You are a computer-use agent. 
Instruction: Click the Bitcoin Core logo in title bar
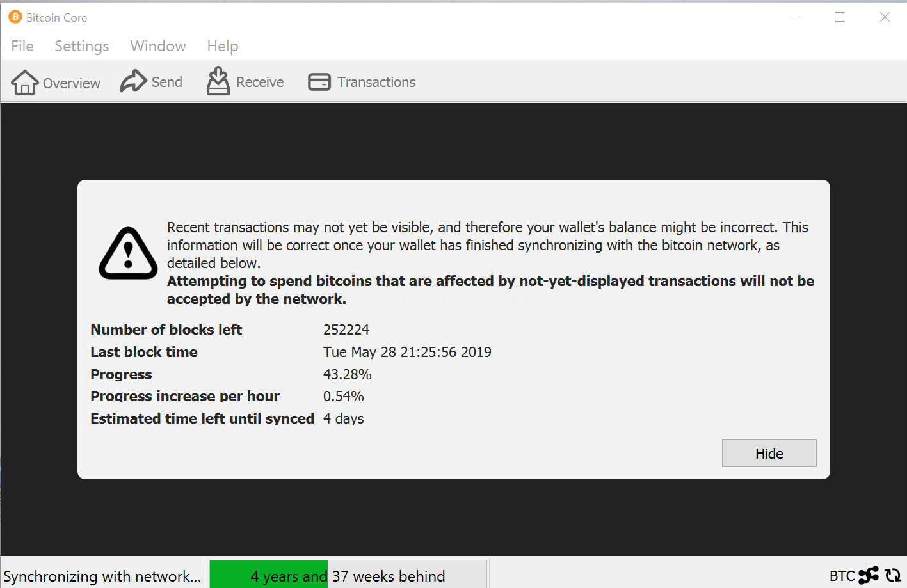tap(15, 17)
